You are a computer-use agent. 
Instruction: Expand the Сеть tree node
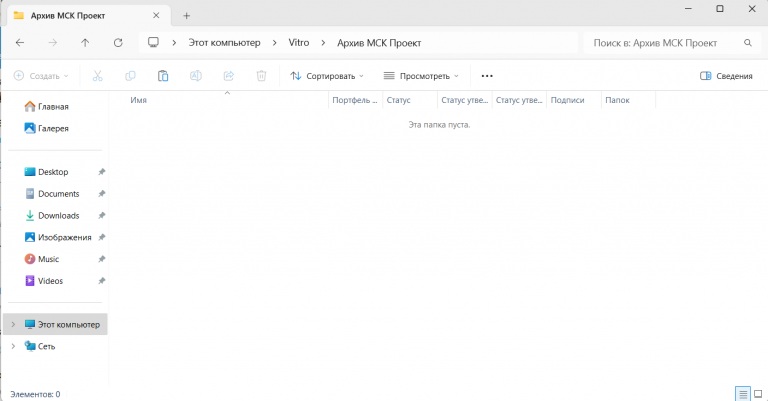tap(13, 346)
